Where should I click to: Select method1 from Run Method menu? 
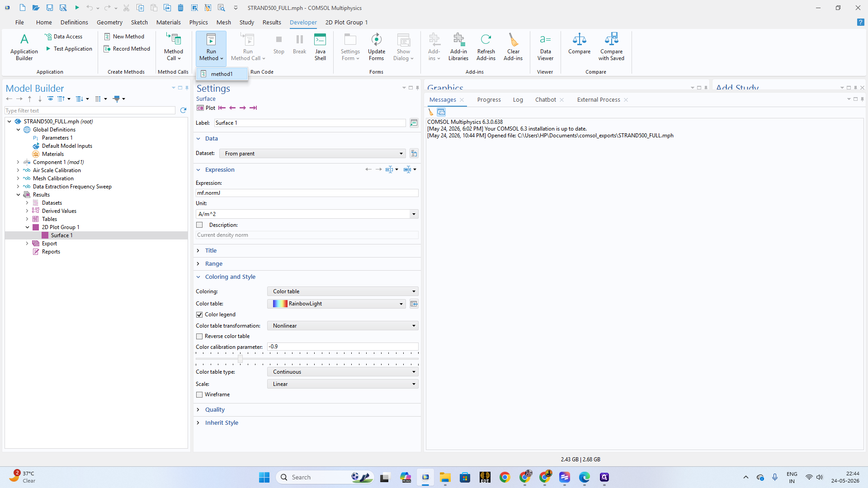click(x=222, y=74)
